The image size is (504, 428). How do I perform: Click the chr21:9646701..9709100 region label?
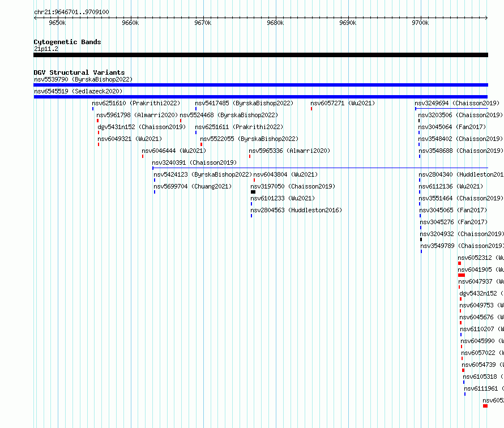click(71, 12)
